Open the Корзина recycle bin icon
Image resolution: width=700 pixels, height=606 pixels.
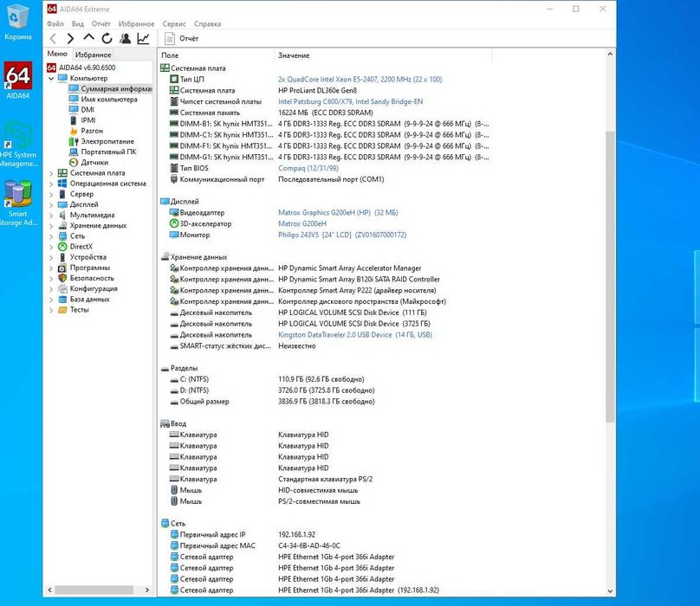pos(18,21)
